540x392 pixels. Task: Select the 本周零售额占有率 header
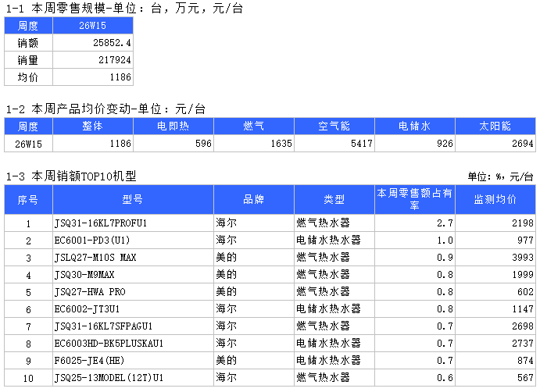[x=415, y=199]
